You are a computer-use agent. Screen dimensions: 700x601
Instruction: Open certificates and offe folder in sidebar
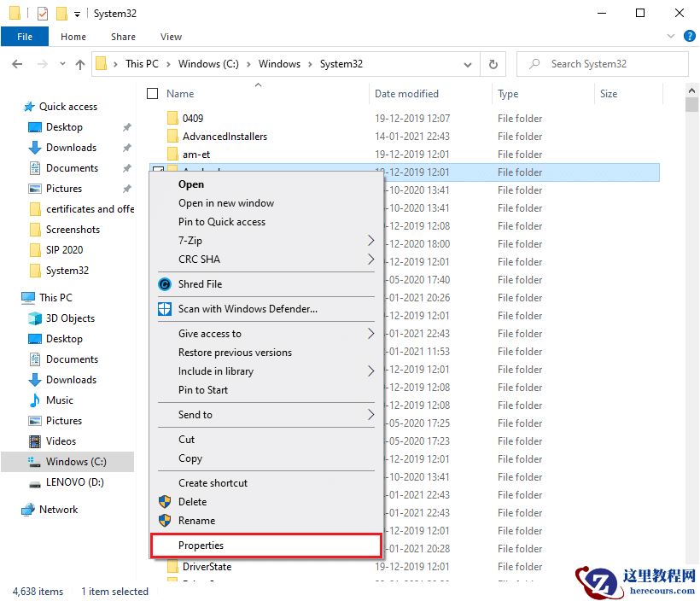pyautogui.click(x=90, y=209)
